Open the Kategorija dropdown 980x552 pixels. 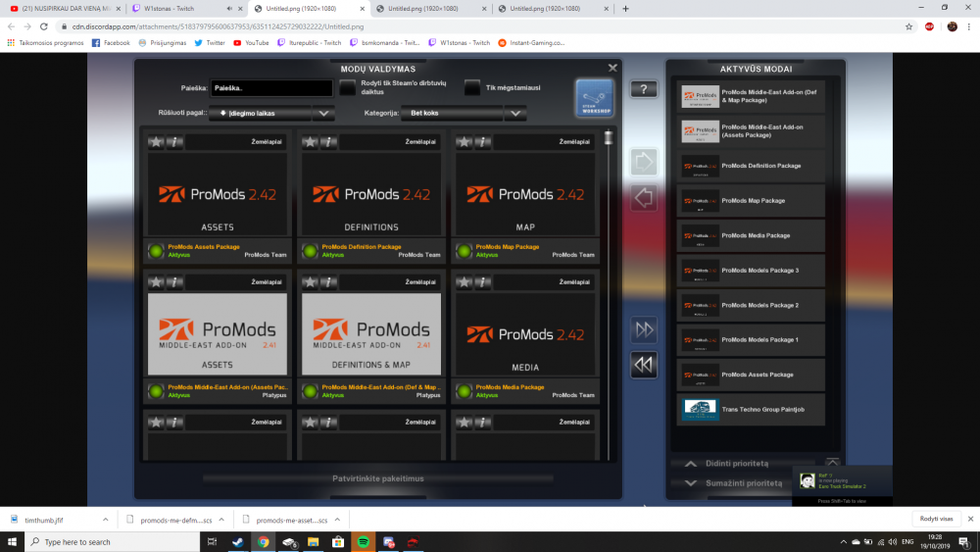click(463, 113)
